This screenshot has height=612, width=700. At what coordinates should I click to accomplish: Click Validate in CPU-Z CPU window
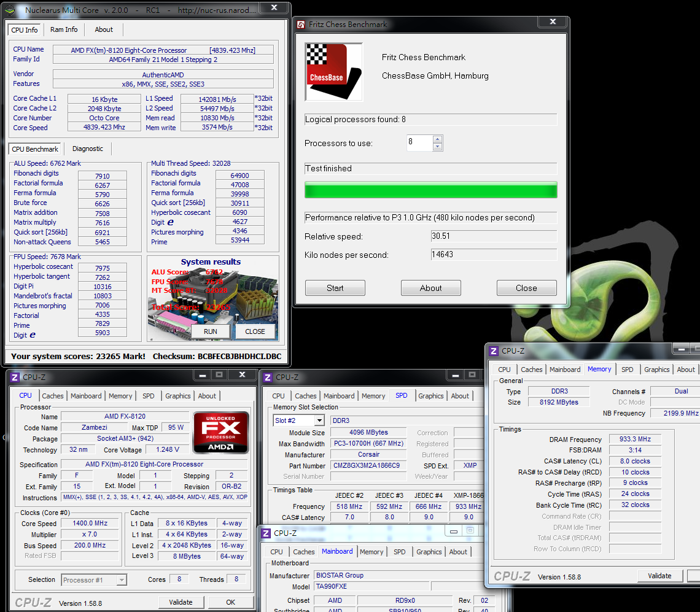[181, 602]
